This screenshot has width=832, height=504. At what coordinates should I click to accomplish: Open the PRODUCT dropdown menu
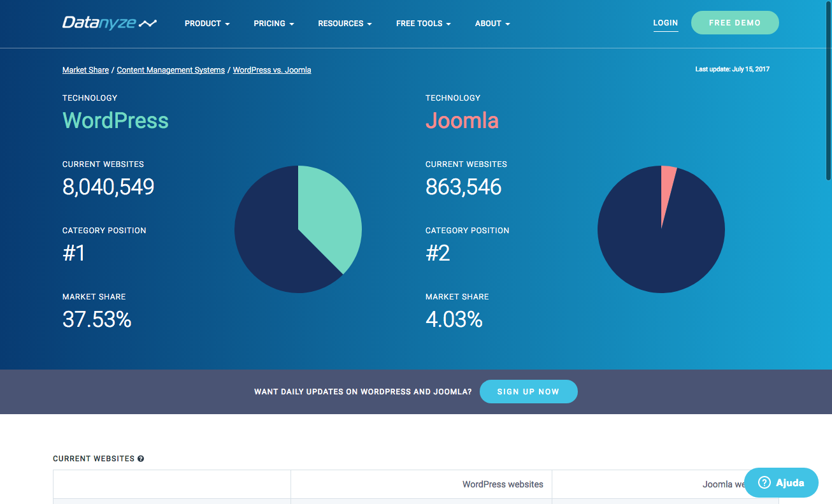coord(207,24)
